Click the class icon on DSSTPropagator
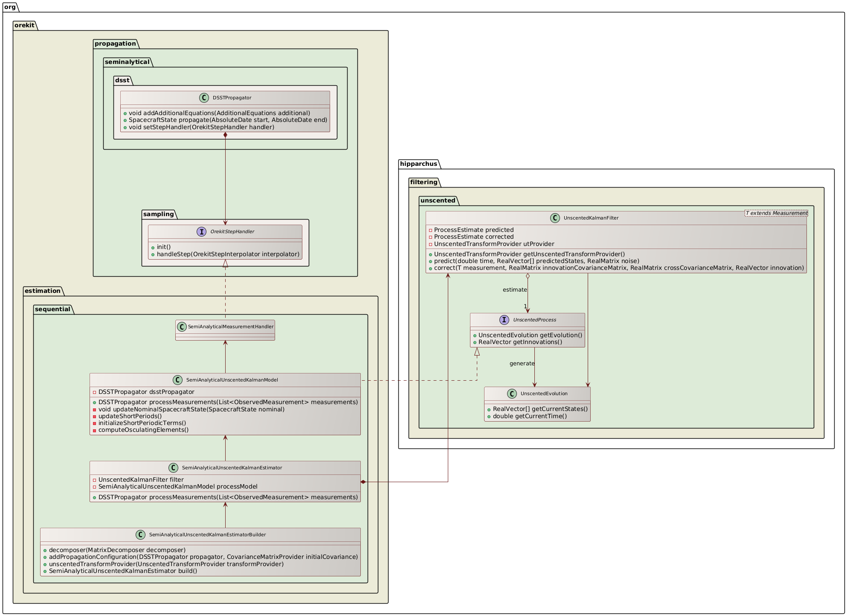 tap(204, 98)
